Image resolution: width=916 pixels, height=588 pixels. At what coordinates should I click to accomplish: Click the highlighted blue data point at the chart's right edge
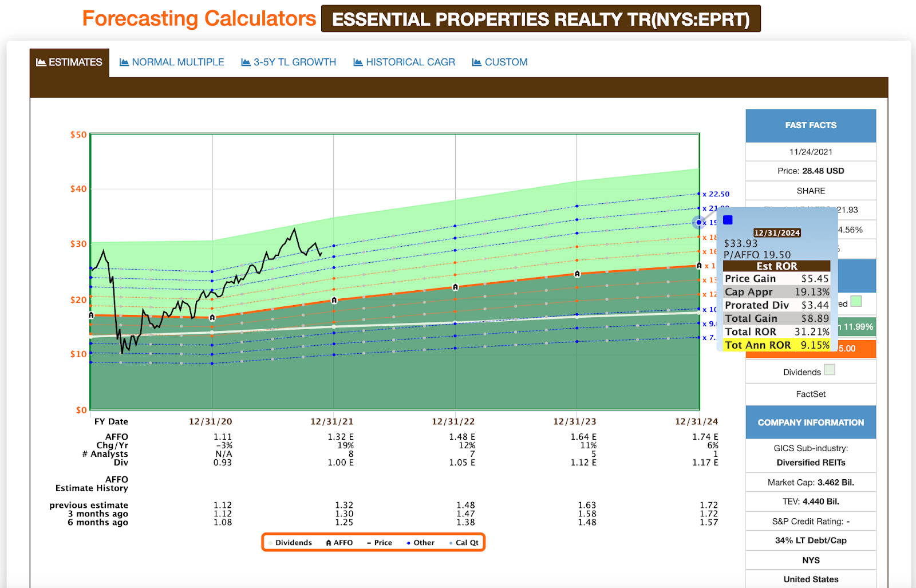coord(699,222)
